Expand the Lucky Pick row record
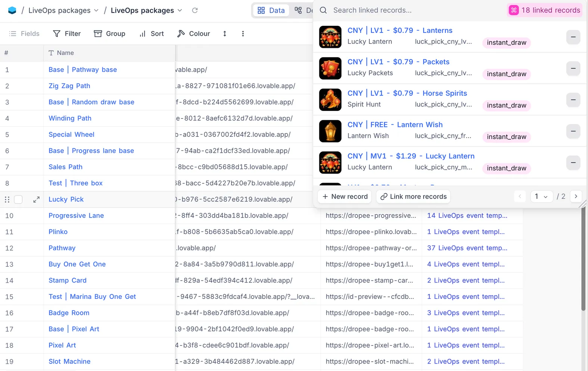The height and width of the screenshot is (371, 588). click(x=36, y=200)
